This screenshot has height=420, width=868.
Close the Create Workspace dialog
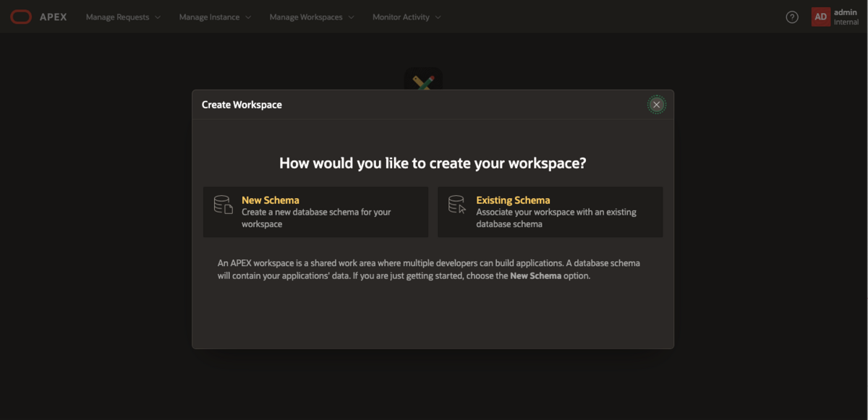pyautogui.click(x=657, y=105)
